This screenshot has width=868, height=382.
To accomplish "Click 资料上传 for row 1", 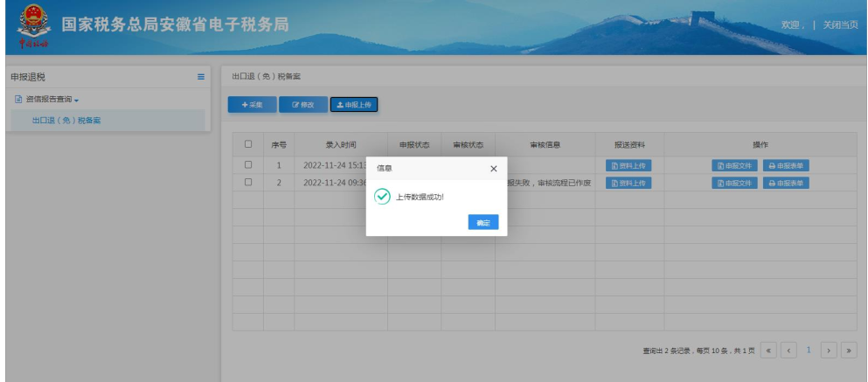I will tap(628, 165).
